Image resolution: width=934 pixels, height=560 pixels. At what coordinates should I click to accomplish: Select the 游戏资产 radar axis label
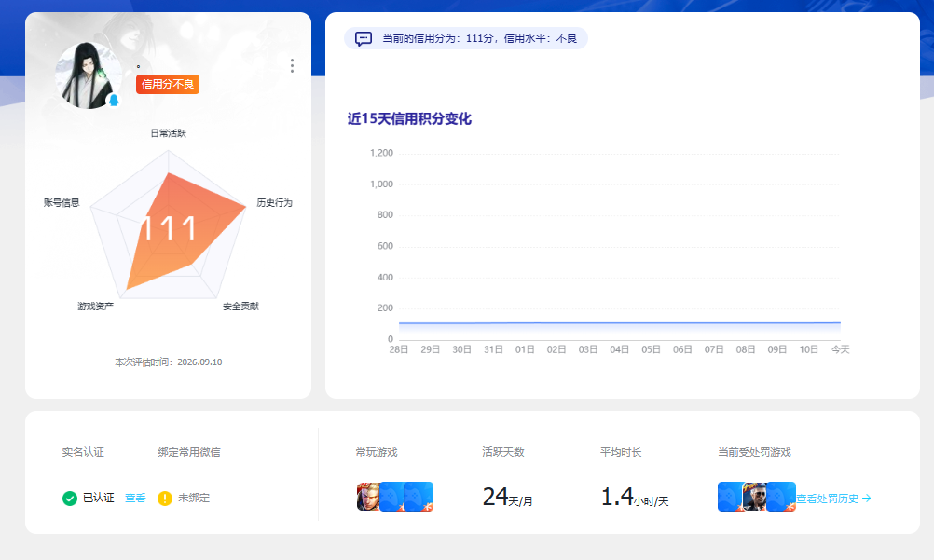(95, 307)
